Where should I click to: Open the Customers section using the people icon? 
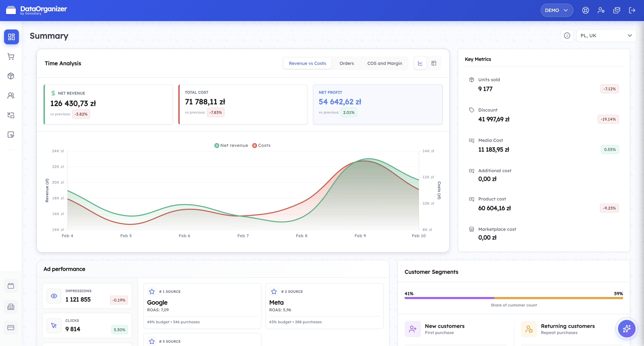click(x=11, y=95)
